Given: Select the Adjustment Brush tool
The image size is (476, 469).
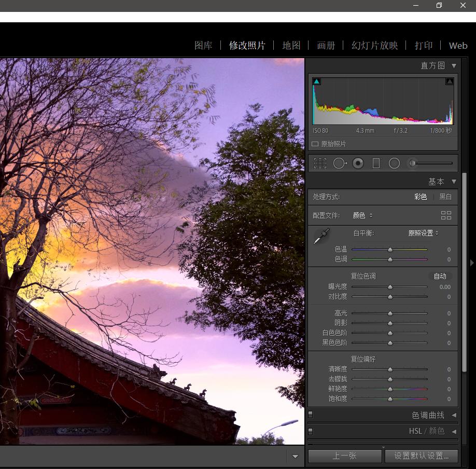Looking at the screenshot, I should tap(413, 163).
